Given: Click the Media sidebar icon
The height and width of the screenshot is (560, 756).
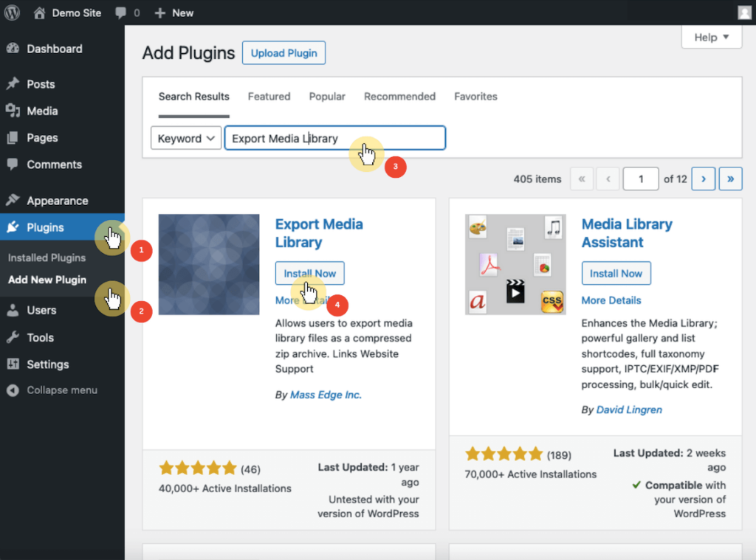Looking at the screenshot, I should click(x=13, y=111).
